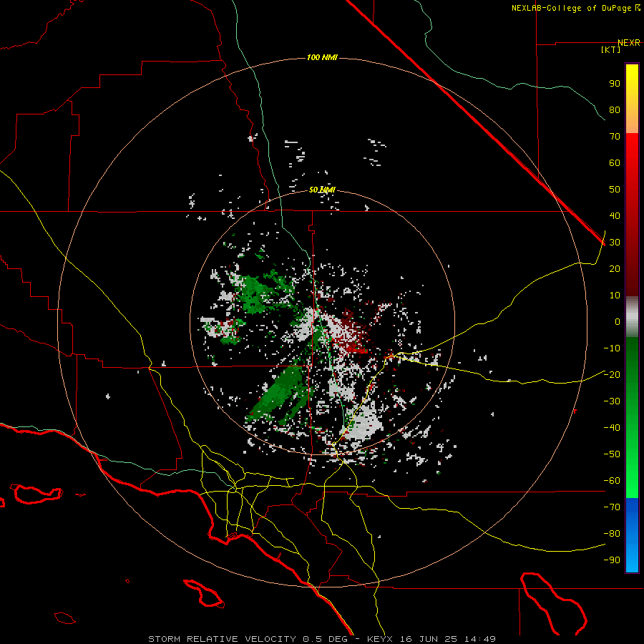Click the 50 NMI range ring label

point(322,190)
